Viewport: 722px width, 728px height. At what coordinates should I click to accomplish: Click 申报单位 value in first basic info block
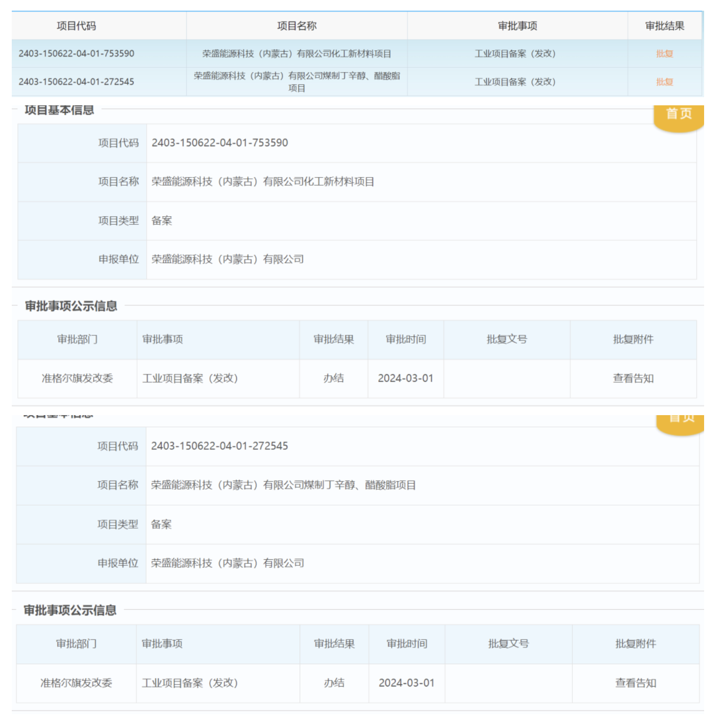tap(228, 260)
